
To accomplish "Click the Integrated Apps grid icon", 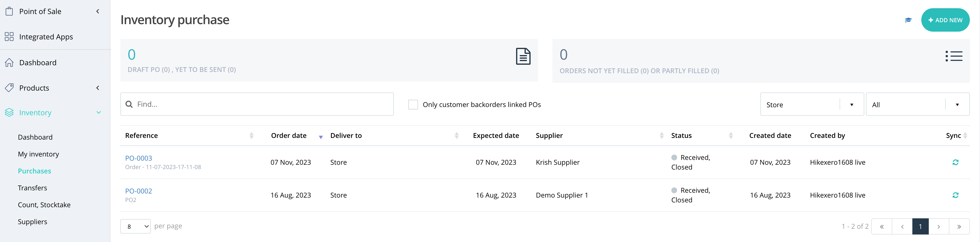I will click(x=9, y=36).
